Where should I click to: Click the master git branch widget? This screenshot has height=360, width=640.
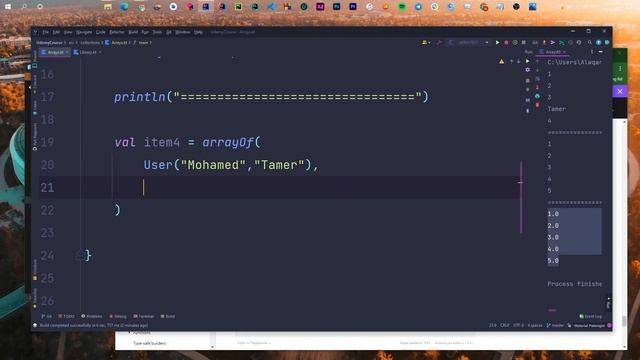pyautogui.click(x=555, y=325)
